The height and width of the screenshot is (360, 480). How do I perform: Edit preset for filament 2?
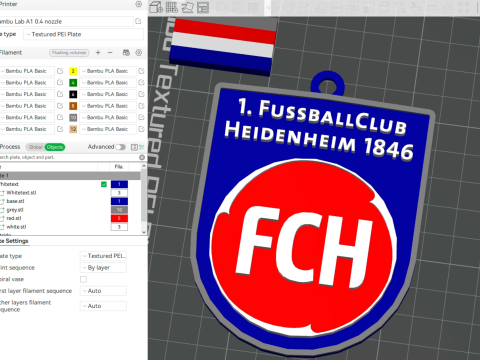pyautogui.click(x=141, y=71)
